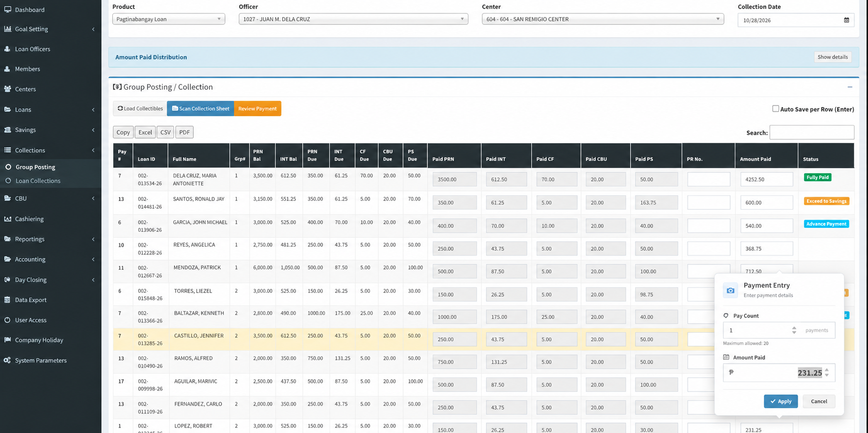The height and width of the screenshot is (433, 868).
Task: Expand the Accounting submenu chevron
Action: point(93,259)
